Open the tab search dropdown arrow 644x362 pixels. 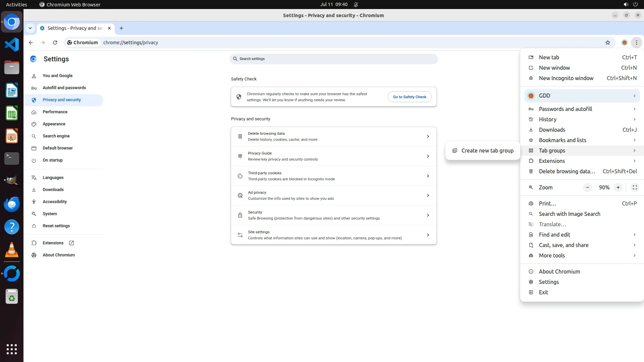click(x=30, y=28)
